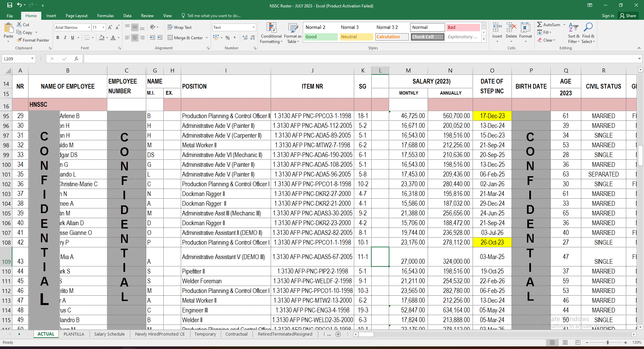This screenshot has height=349, width=644.
Task: Click the Merge & Center icon
Action: pos(170,38)
